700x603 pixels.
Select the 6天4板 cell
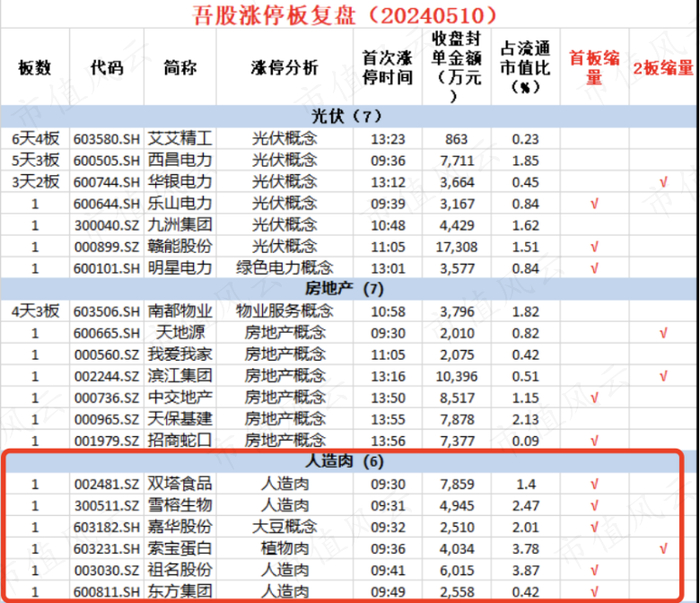(x=35, y=139)
